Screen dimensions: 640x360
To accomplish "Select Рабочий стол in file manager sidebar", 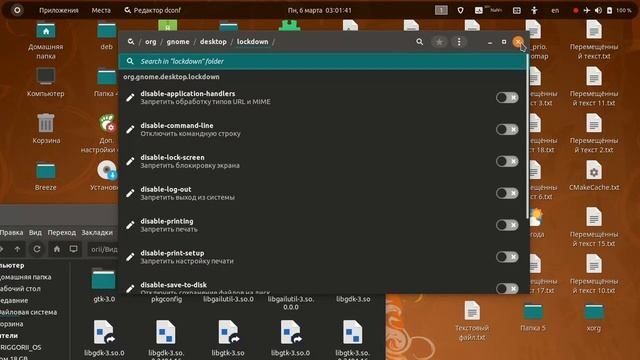I will [20, 289].
